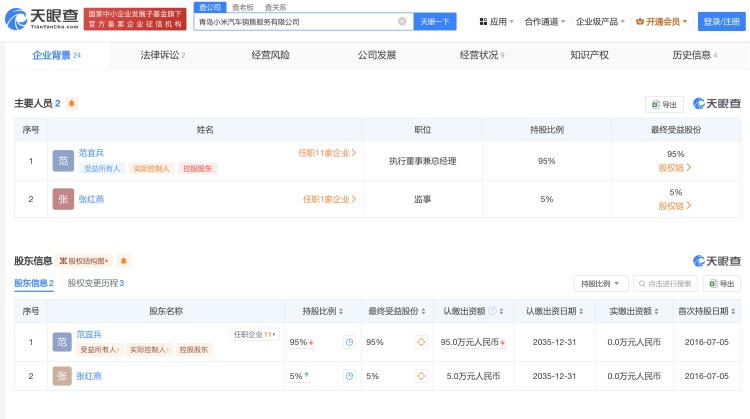This screenshot has height=419, width=750.
Task: Open history clock icon in 范宜兵 shareholder row
Action: coord(350,342)
